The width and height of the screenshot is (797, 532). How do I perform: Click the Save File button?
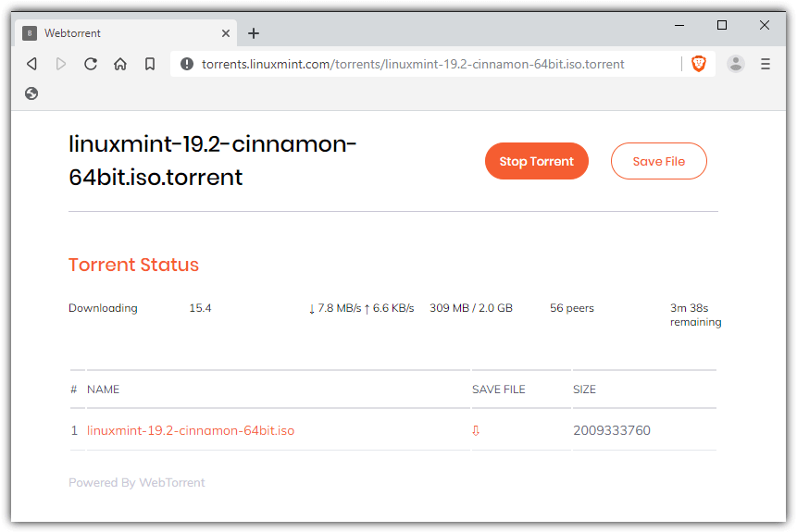[658, 161]
